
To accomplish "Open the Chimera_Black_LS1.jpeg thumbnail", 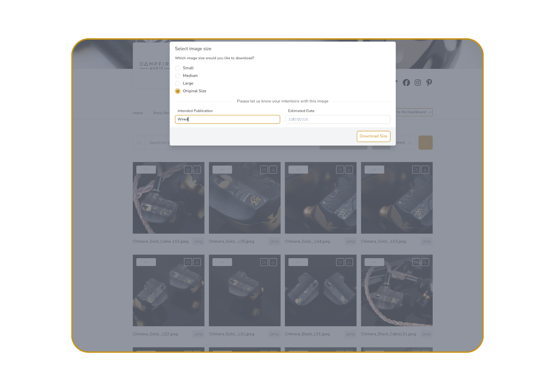I will pyautogui.click(x=321, y=291).
